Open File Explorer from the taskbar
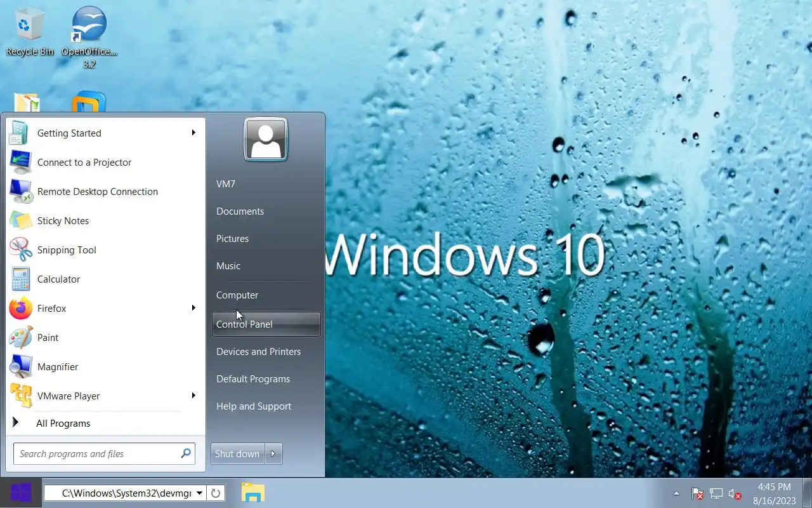The image size is (812, 508). (x=253, y=493)
